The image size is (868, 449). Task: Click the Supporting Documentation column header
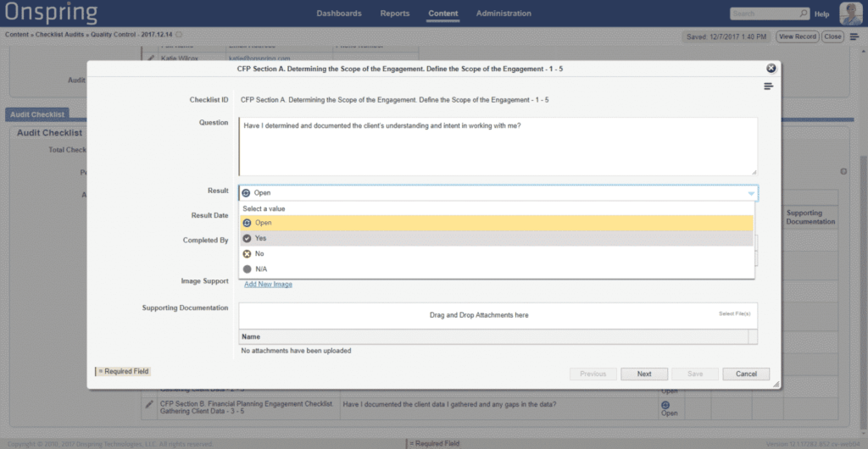(810, 218)
